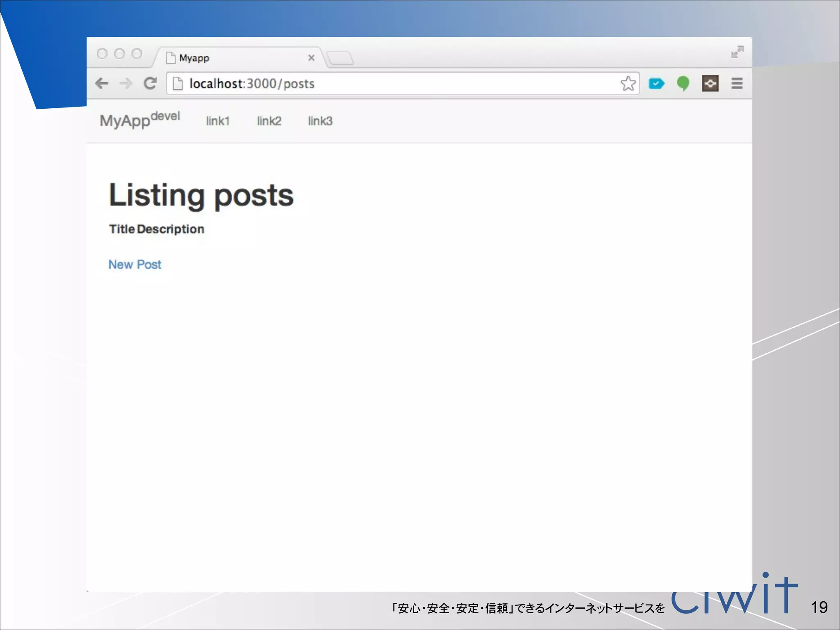This screenshot has width=840, height=630.
Task: Open a new tab
Action: (x=340, y=58)
